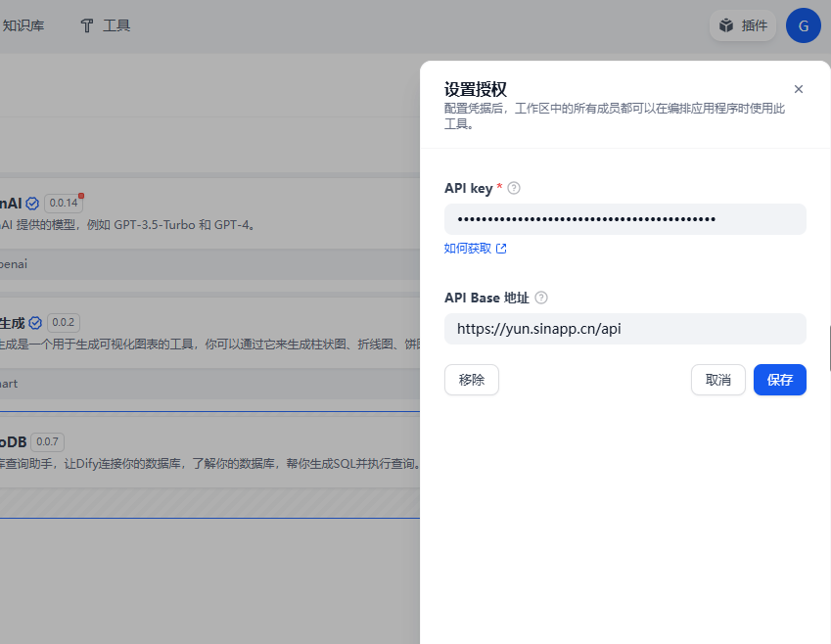Click the 0.0.14 version badge
Screen dimensions: 831x644
(x=64, y=204)
